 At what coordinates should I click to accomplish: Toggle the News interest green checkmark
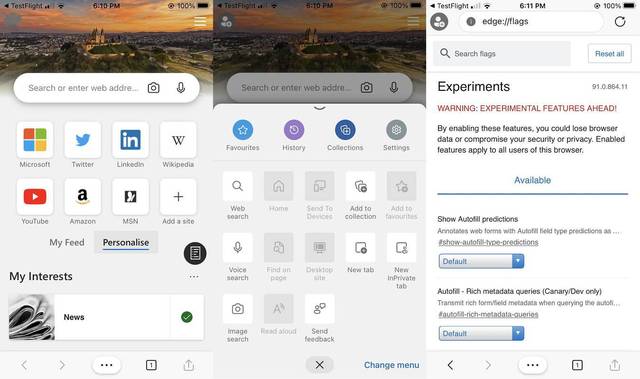coord(187,317)
